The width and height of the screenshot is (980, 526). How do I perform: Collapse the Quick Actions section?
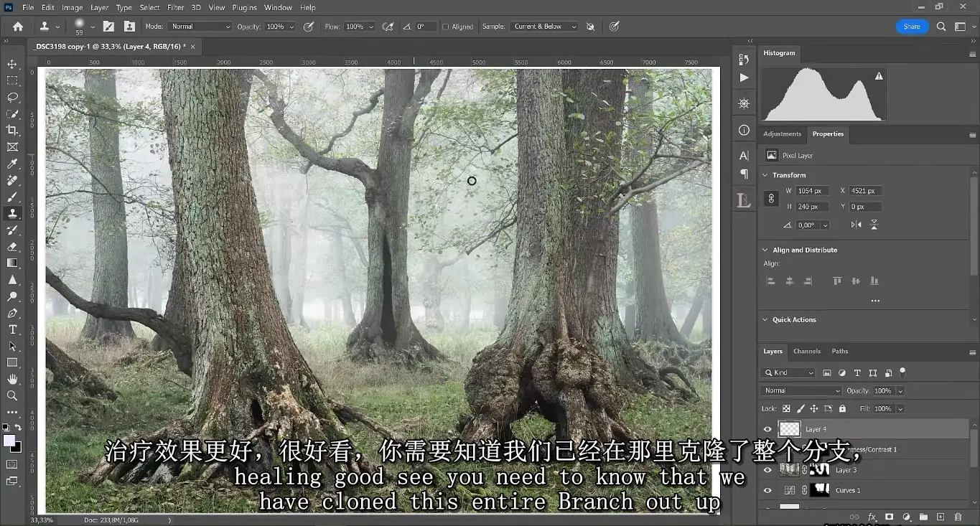[x=765, y=319]
